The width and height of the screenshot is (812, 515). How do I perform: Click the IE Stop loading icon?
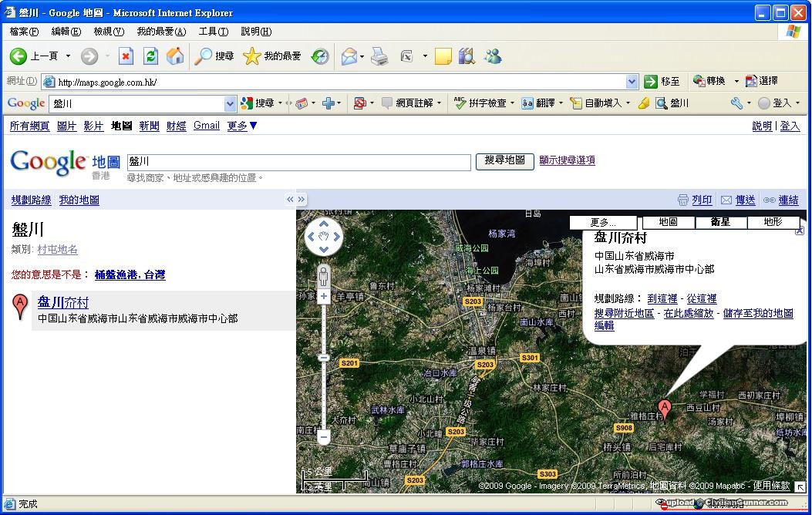pos(126,56)
